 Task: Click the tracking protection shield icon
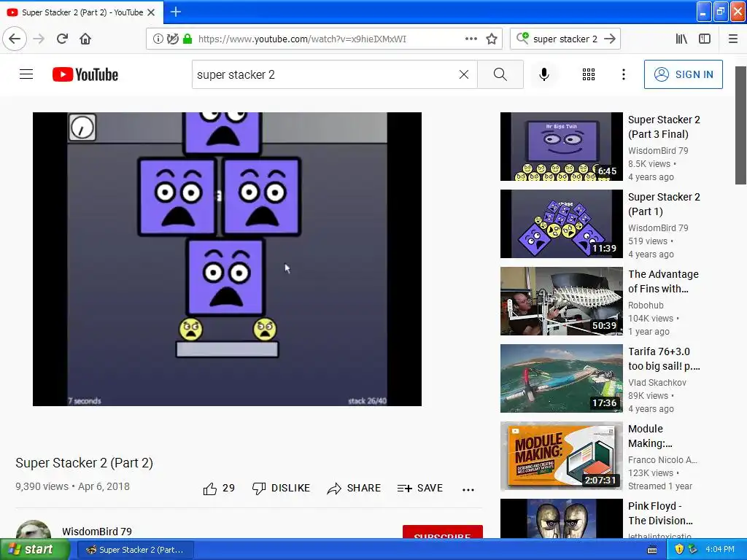point(172,39)
